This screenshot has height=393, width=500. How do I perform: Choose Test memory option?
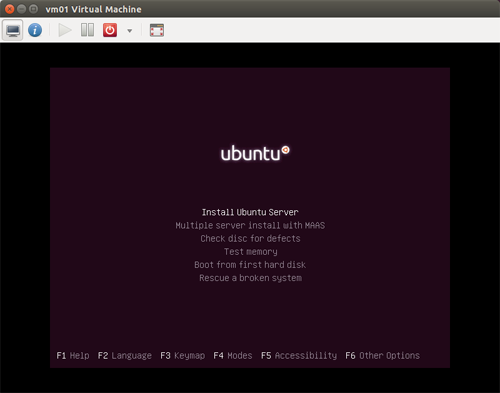coord(251,252)
